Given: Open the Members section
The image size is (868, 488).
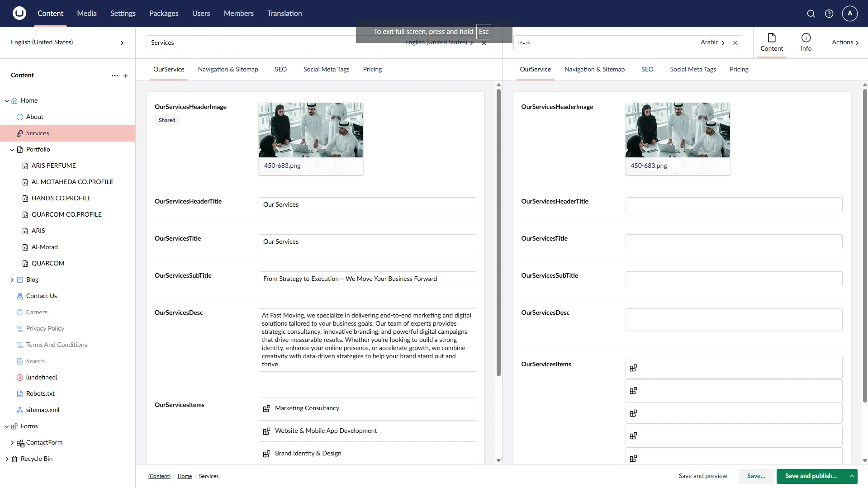Looking at the screenshot, I should [239, 14].
